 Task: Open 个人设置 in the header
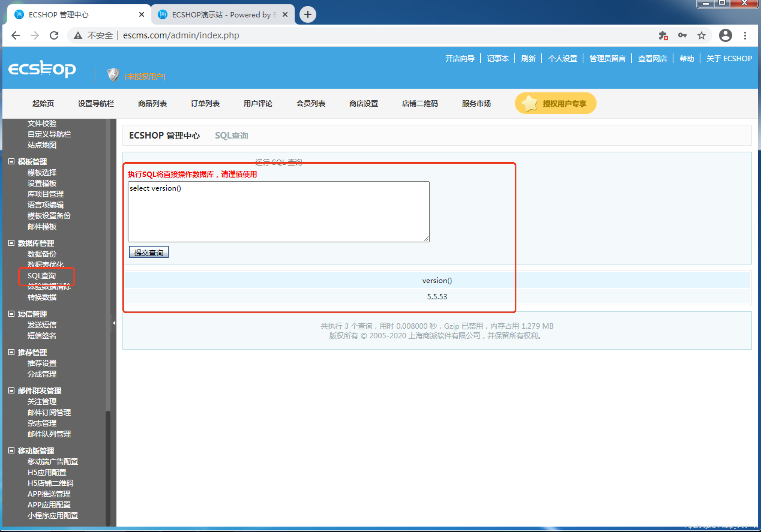(x=563, y=59)
